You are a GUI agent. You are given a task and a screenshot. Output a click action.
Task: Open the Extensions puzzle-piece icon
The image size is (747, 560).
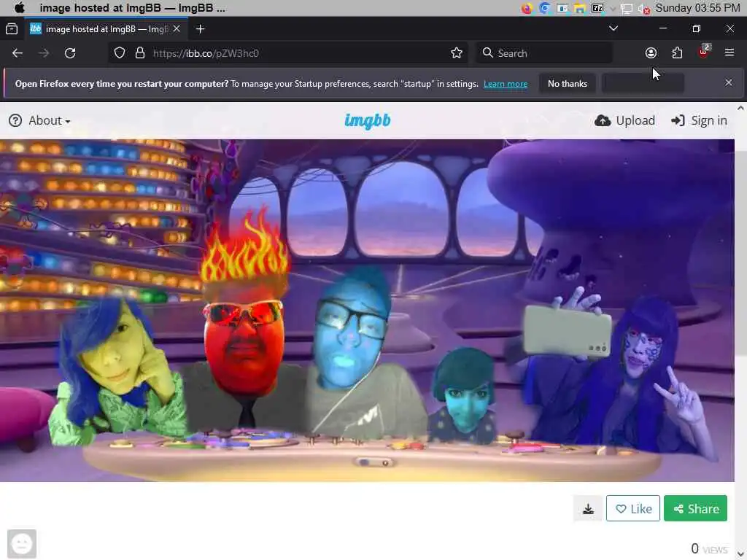click(x=677, y=52)
